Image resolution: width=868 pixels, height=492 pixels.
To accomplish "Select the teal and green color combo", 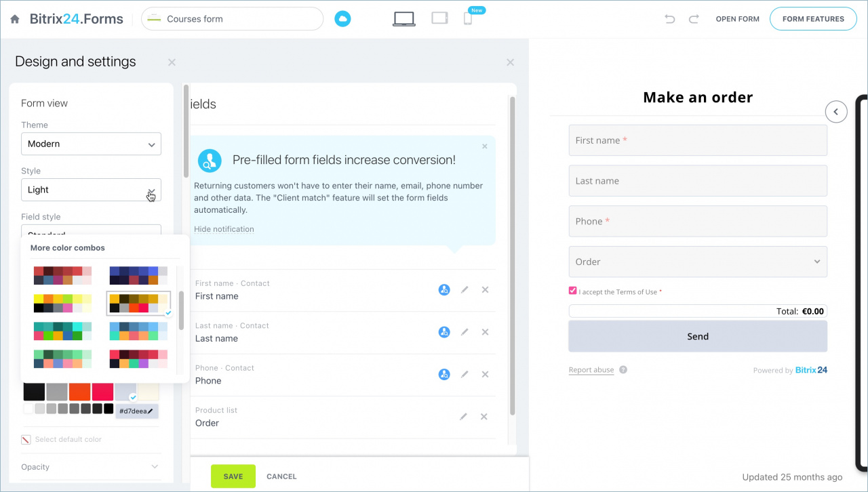I will click(x=62, y=331).
